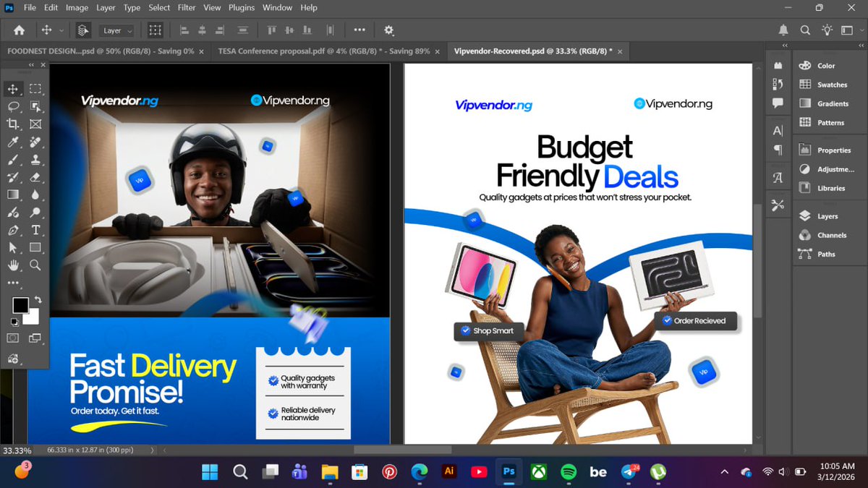Select the Blur tool
Screen dimensions: 868x488
click(x=35, y=194)
